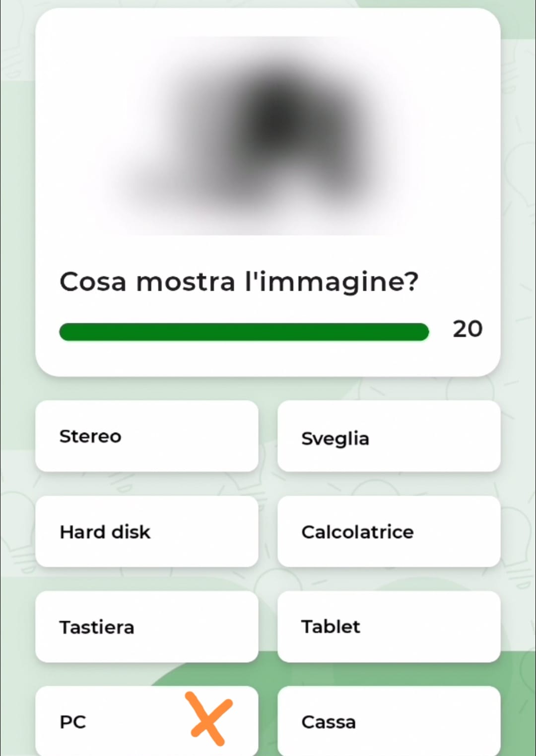Tap the "Calcolatrice" answer option
This screenshot has width=536, height=756.
pos(389,531)
